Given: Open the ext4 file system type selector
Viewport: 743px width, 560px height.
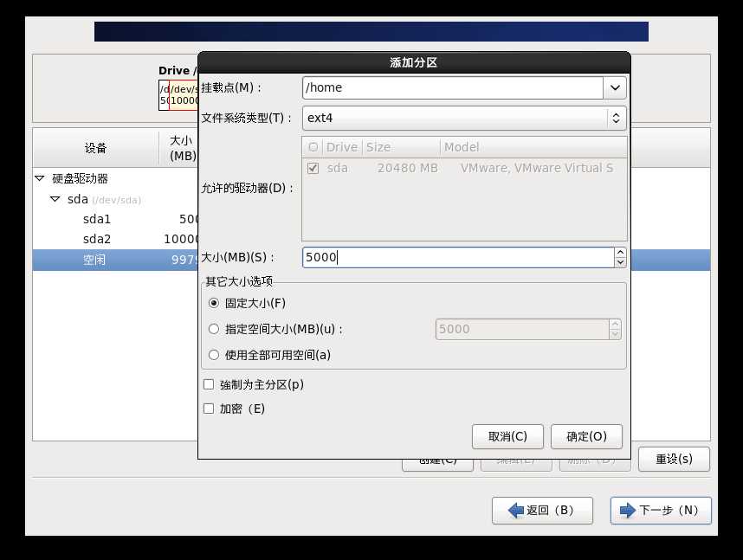Looking at the screenshot, I should tap(464, 118).
